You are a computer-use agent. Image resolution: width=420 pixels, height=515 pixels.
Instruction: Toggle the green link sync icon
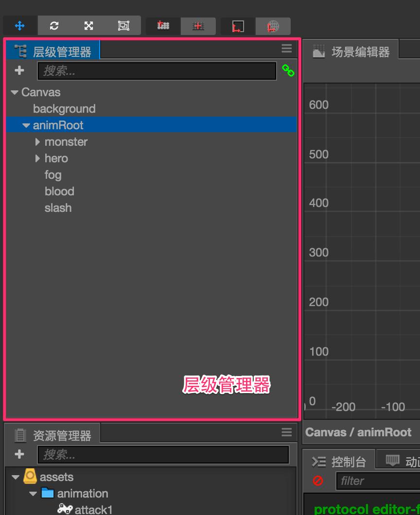coord(288,71)
